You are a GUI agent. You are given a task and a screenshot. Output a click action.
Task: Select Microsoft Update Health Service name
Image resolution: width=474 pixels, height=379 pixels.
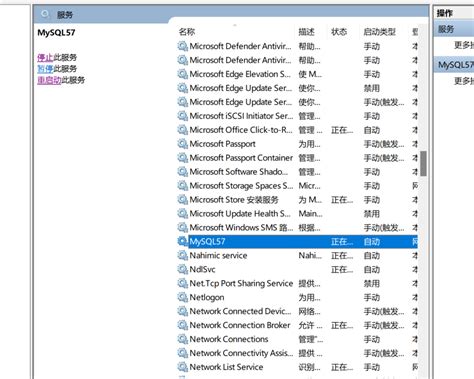240,214
